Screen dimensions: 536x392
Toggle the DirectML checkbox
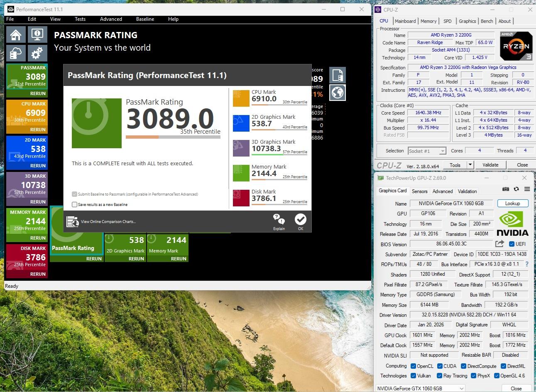[503, 366]
